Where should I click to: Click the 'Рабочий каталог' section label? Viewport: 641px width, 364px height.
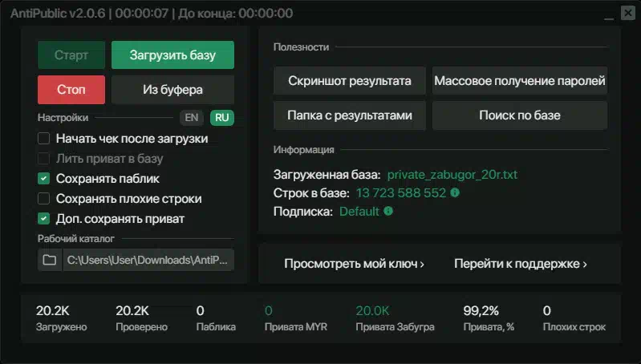click(x=76, y=239)
